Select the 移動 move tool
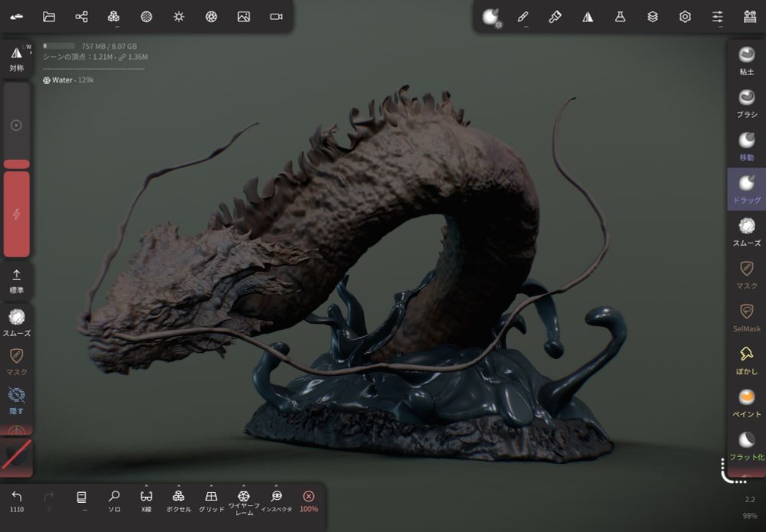This screenshot has width=766, height=532. [746, 146]
